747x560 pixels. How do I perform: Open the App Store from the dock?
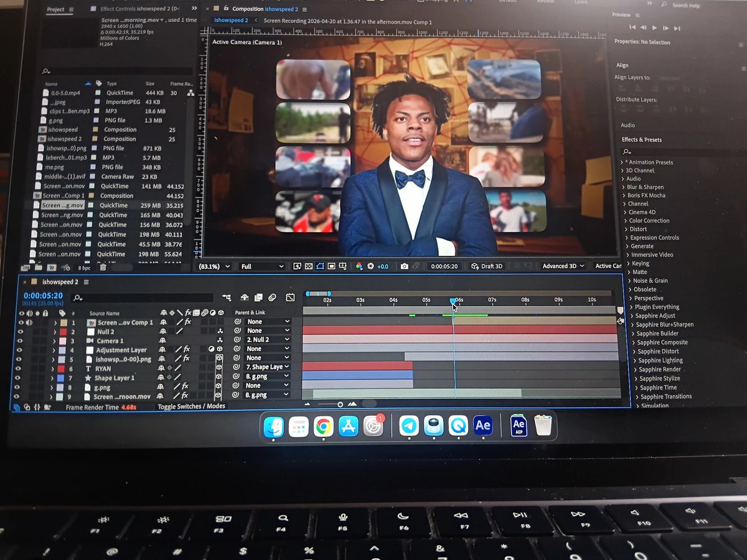point(348,426)
